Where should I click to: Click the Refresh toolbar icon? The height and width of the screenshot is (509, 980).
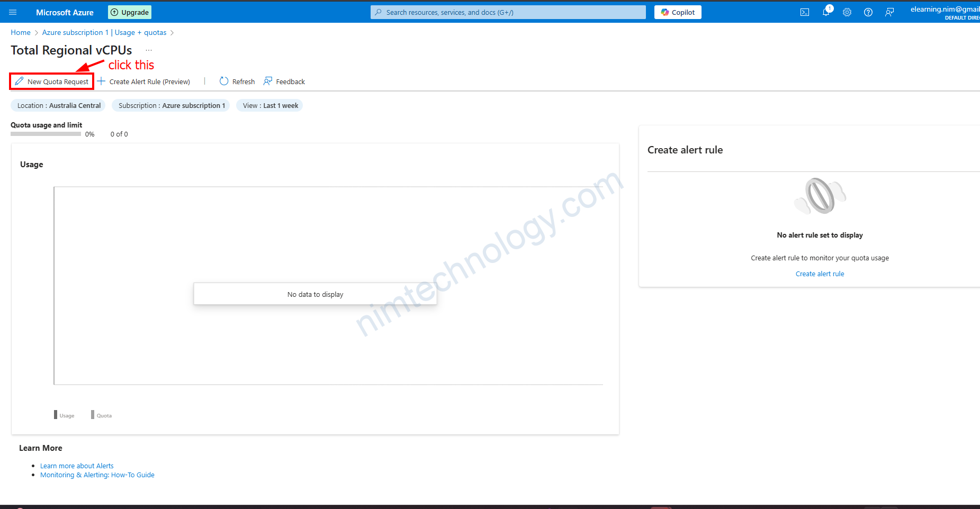coord(224,81)
